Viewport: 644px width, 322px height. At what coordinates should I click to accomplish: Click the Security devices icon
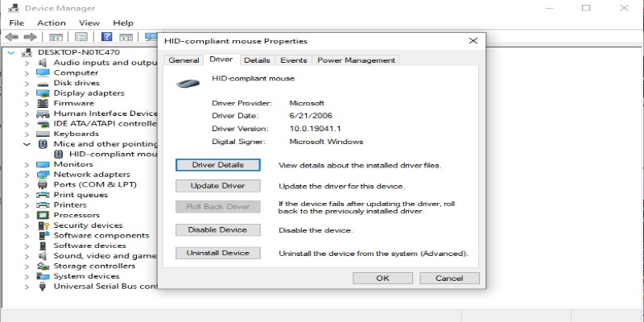pos(45,225)
